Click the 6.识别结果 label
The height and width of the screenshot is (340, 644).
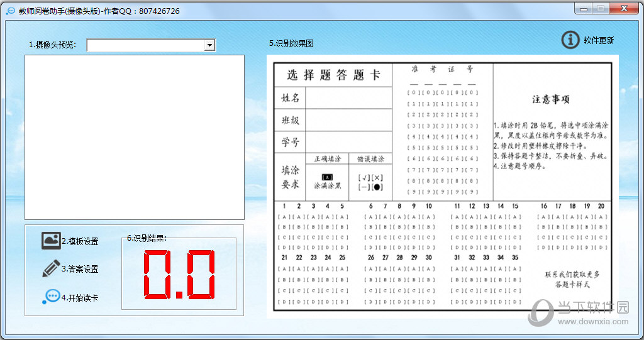[x=147, y=238]
